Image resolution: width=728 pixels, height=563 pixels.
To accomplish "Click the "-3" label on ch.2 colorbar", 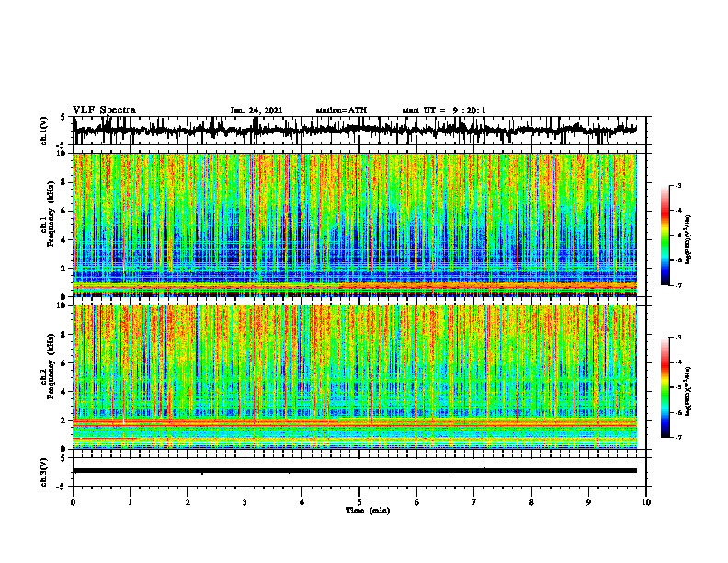I will point(678,338).
